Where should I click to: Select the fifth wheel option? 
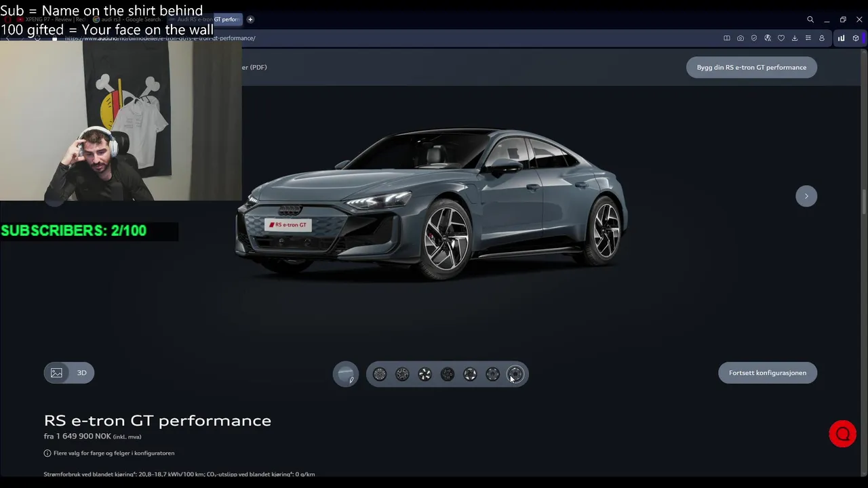tap(470, 374)
